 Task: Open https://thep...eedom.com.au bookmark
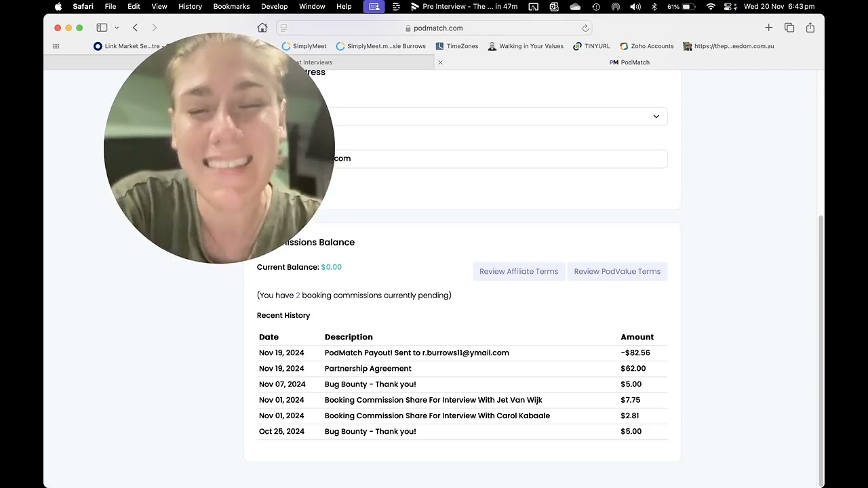coord(728,46)
